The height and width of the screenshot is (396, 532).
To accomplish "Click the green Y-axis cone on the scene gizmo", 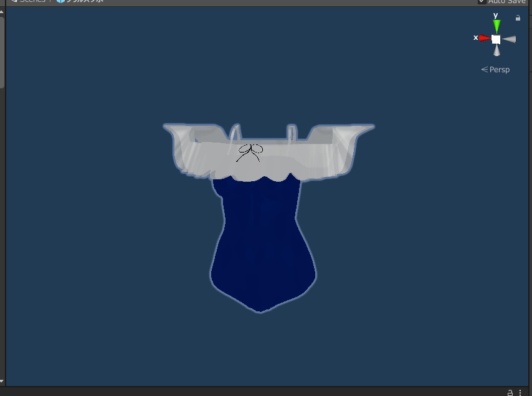I will (x=496, y=26).
